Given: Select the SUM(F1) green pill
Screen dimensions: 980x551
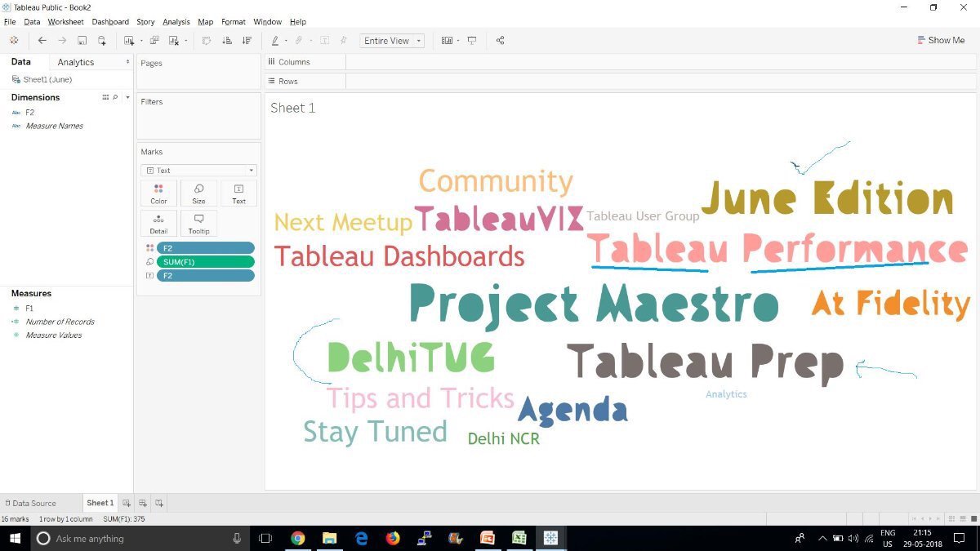Looking at the screenshot, I should click(206, 262).
